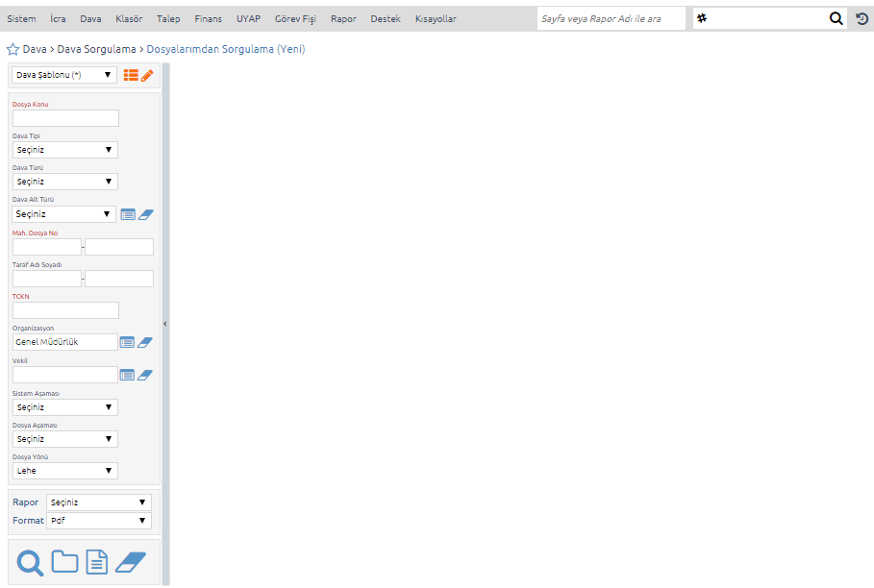Open the Vekil list picker icon

click(x=127, y=376)
